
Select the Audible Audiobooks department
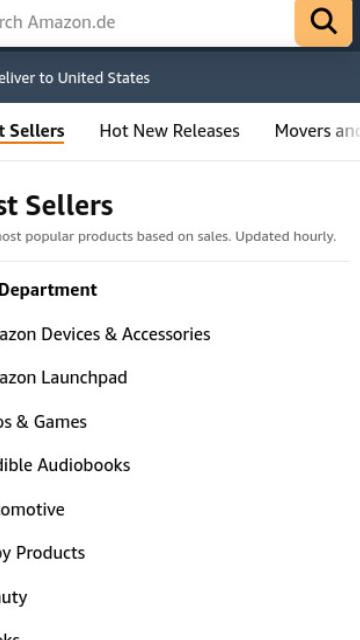65,465
